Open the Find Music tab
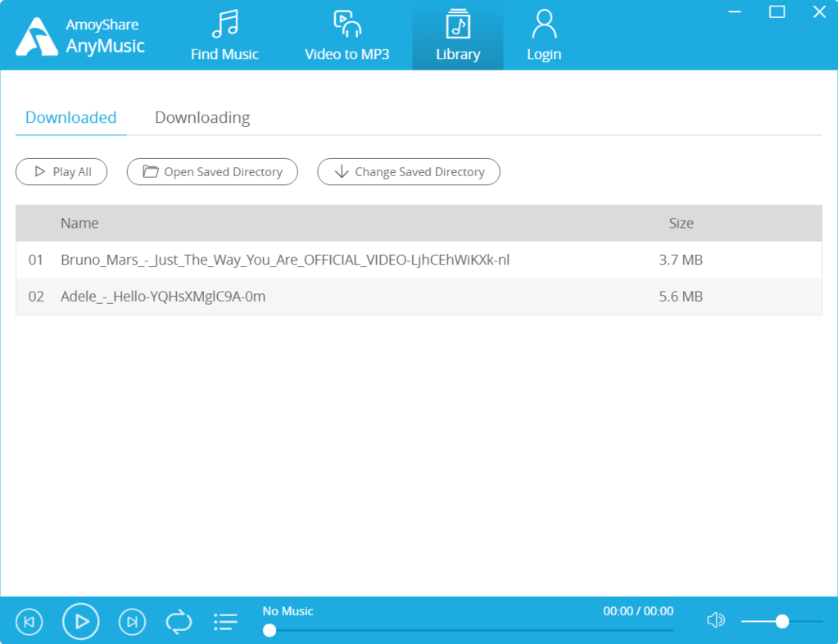 pos(224,35)
